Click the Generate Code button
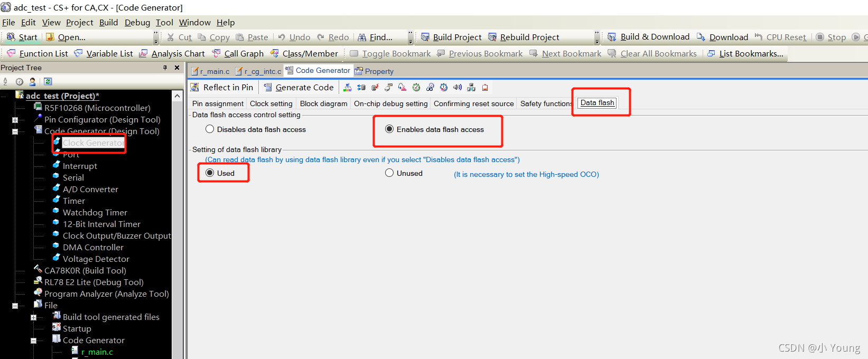This screenshot has height=359, width=868. coord(298,88)
